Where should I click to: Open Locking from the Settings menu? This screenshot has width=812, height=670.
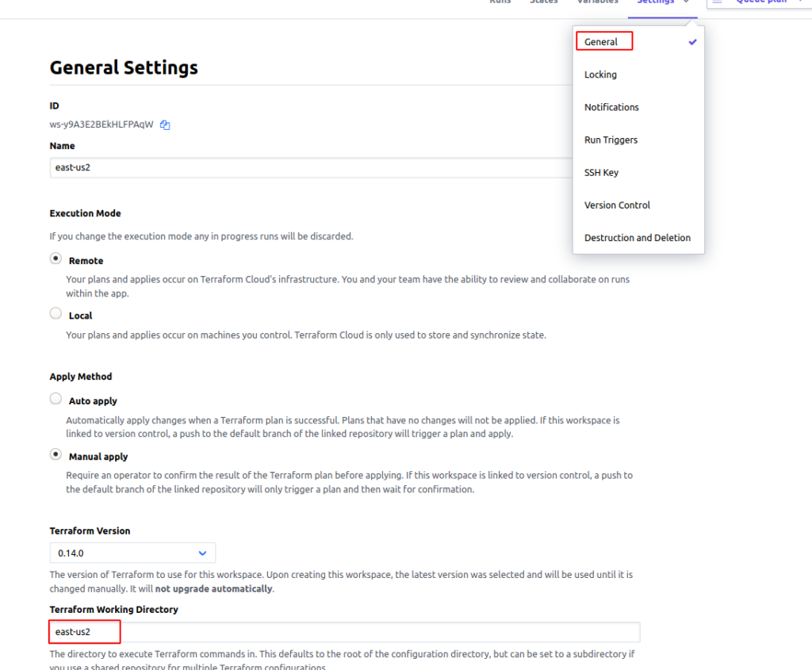click(x=600, y=75)
